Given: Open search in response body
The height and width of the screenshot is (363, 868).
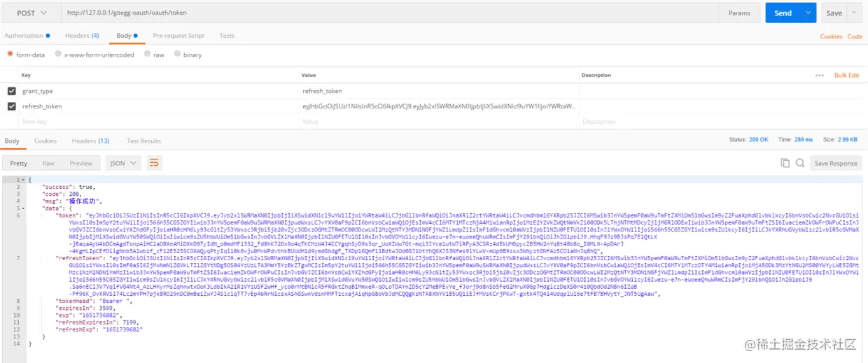Looking at the screenshot, I should coord(799,163).
